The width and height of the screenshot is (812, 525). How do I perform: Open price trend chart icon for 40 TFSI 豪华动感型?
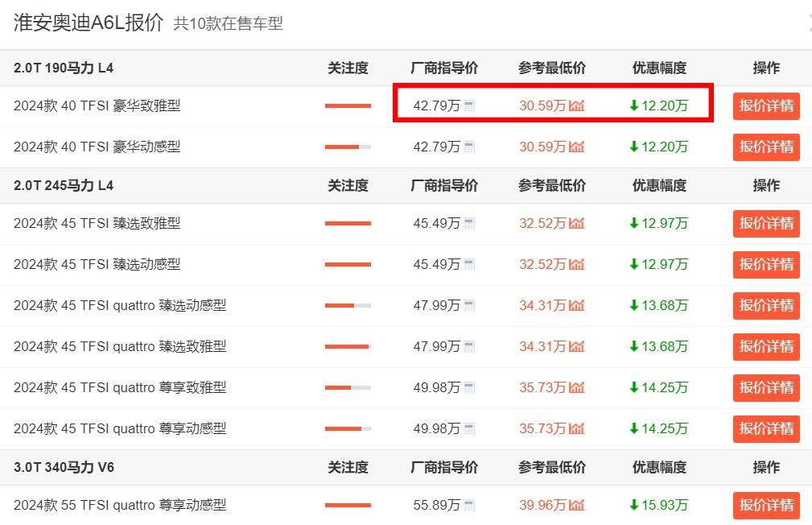[x=576, y=147]
